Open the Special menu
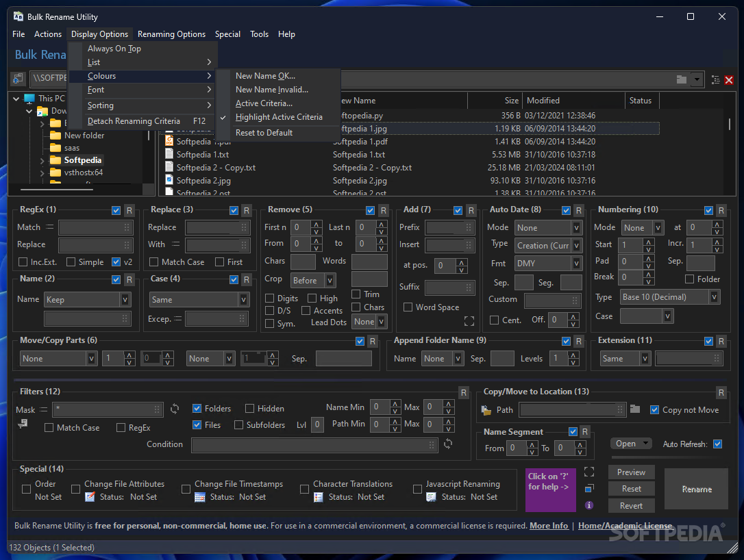This screenshot has width=744, height=560. (227, 34)
